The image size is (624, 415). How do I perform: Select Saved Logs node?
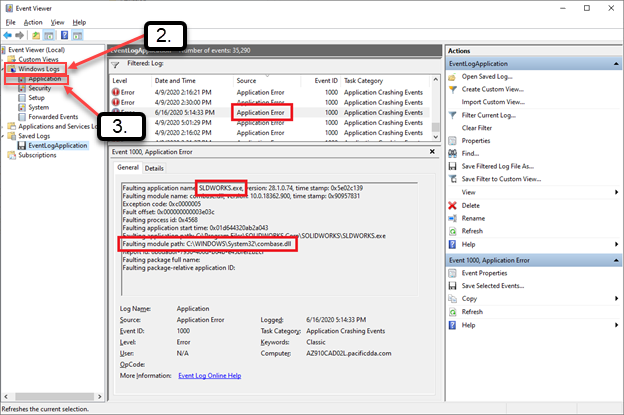click(34, 136)
